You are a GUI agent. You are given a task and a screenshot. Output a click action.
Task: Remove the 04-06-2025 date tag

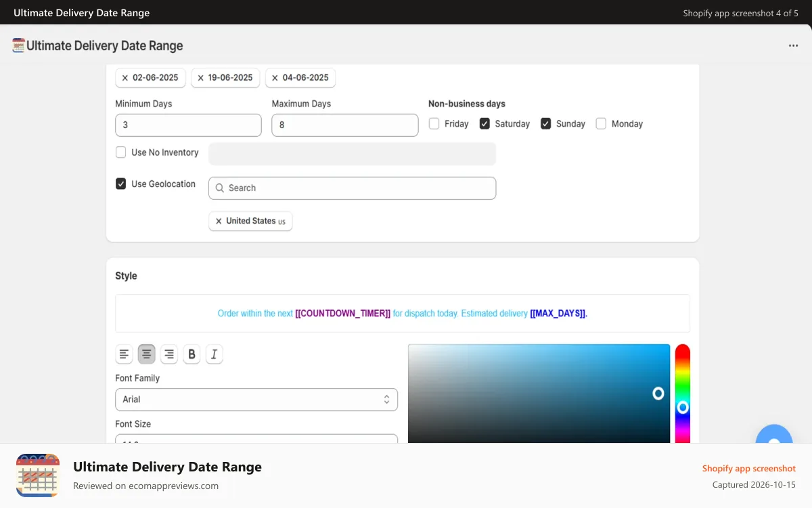pyautogui.click(x=275, y=78)
